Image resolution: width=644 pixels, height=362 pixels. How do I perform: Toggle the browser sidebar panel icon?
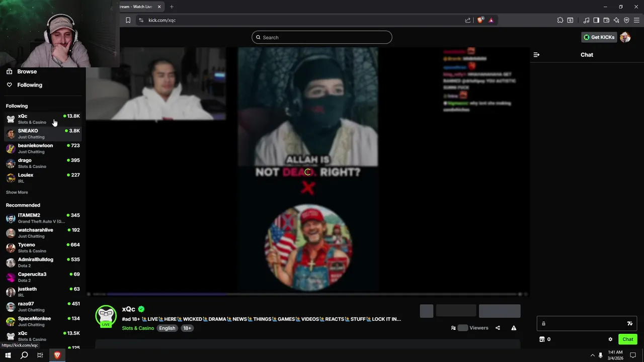click(x=596, y=20)
